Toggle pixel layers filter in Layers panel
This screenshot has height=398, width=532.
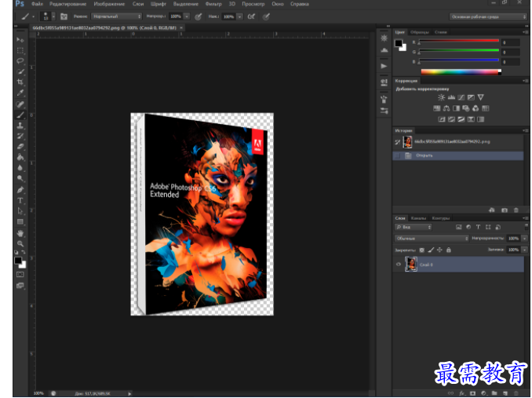pos(459,227)
